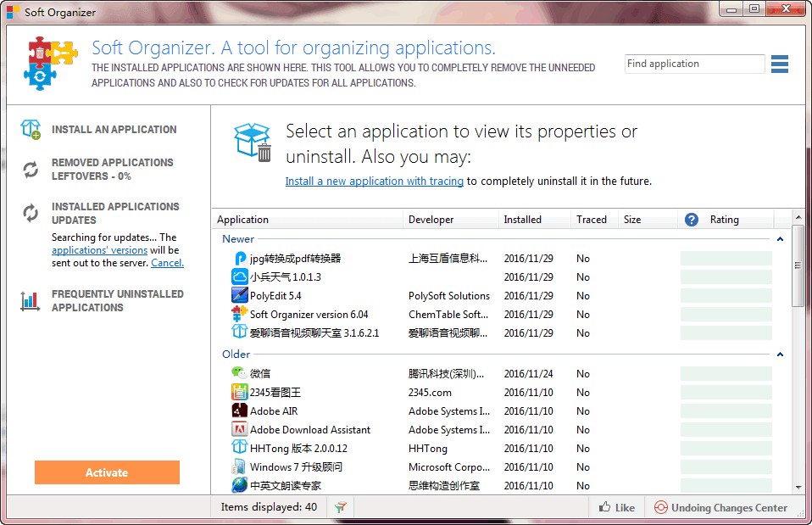Click the filter funnel icon in status bar
Screen dimensions: 812x525
(340, 507)
